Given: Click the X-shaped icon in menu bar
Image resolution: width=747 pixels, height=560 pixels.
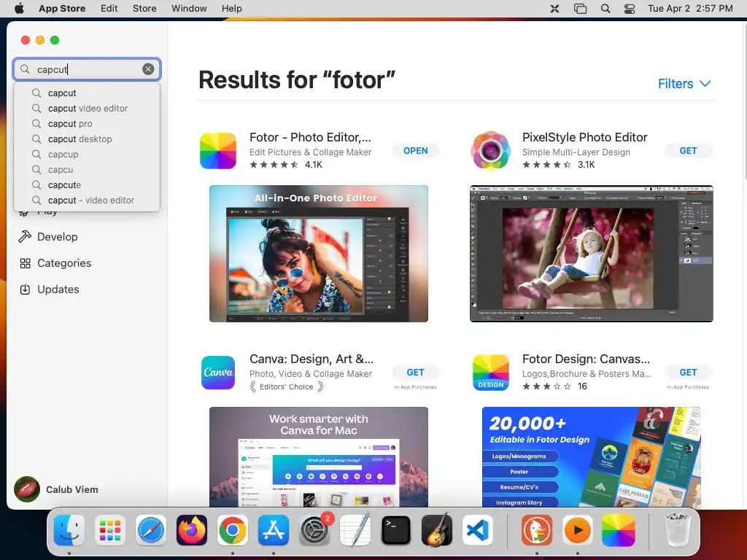Looking at the screenshot, I should coord(555,9).
